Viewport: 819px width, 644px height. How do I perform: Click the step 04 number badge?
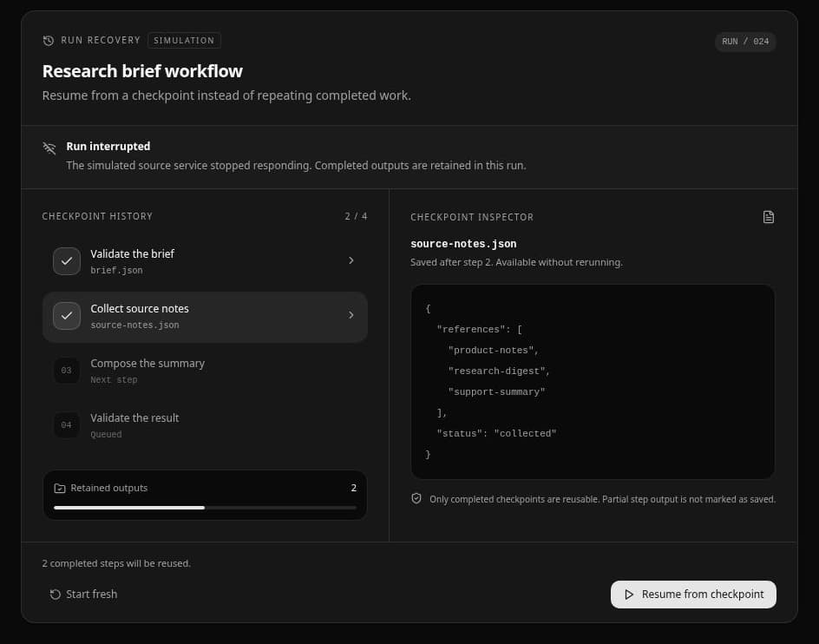(x=66, y=425)
